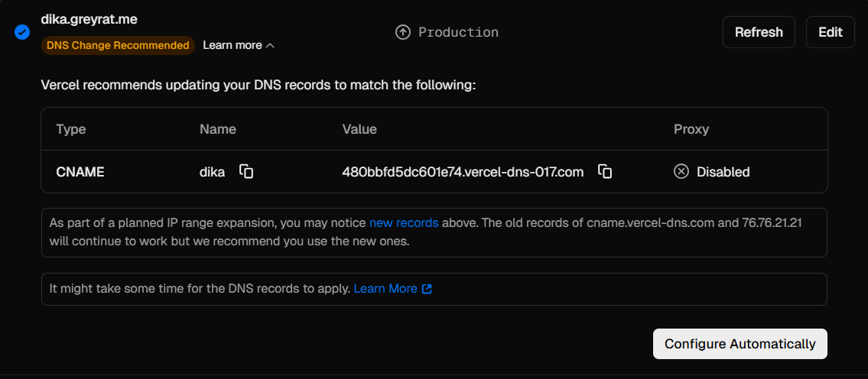868x379 pixels.
Task: Open the new records link
Action: click(404, 223)
